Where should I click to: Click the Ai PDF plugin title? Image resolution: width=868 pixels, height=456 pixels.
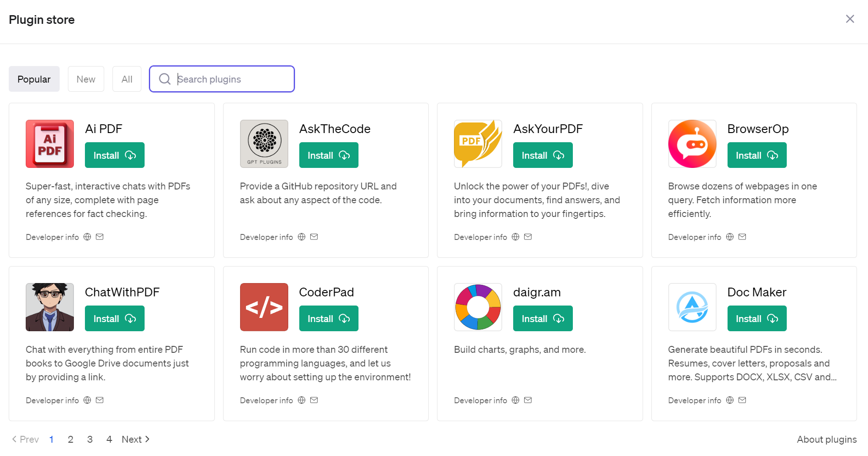[104, 129]
